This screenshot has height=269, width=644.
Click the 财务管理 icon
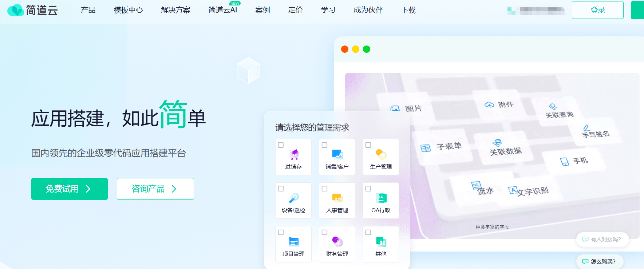click(x=337, y=241)
